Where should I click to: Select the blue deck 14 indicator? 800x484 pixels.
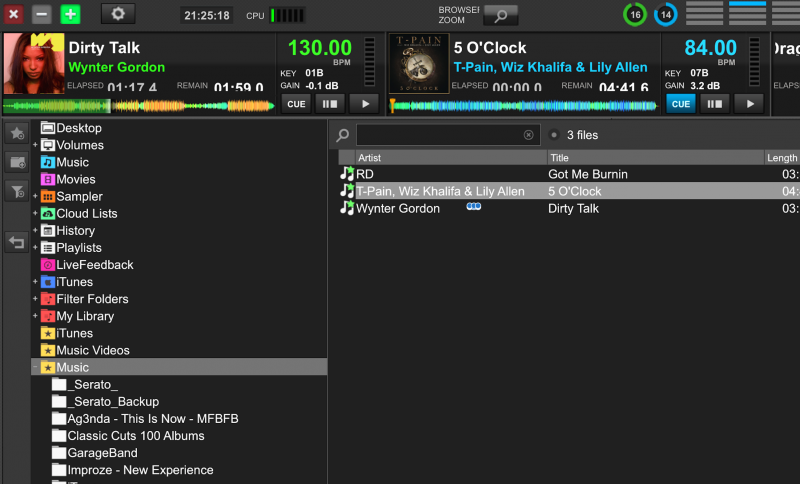(666, 15)
